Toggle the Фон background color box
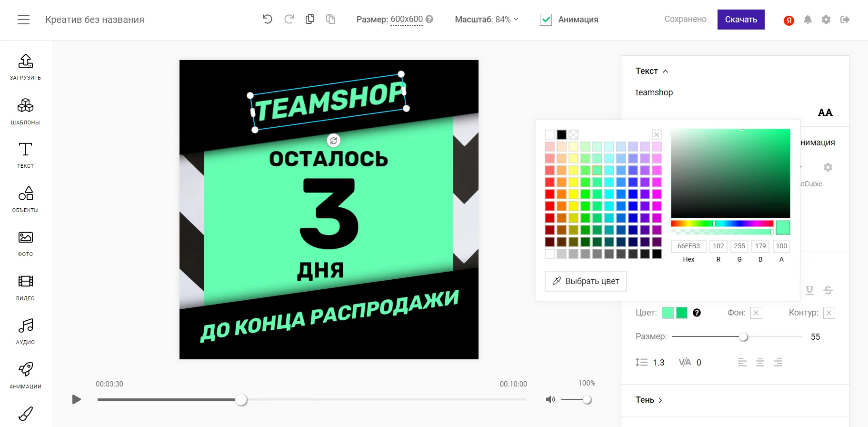 [x=756, y=313]
